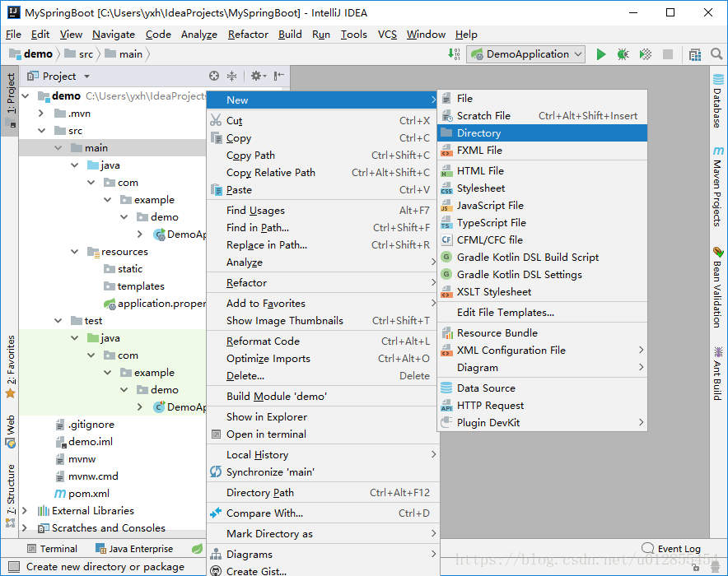
Task: Click the Diagrams menu icon
Action: pos(216,555)
